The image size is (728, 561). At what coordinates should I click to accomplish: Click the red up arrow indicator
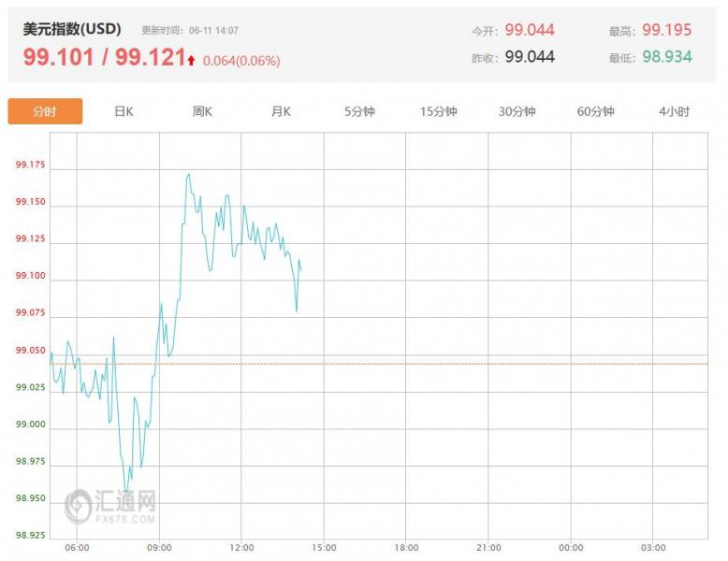click(191, 60)
